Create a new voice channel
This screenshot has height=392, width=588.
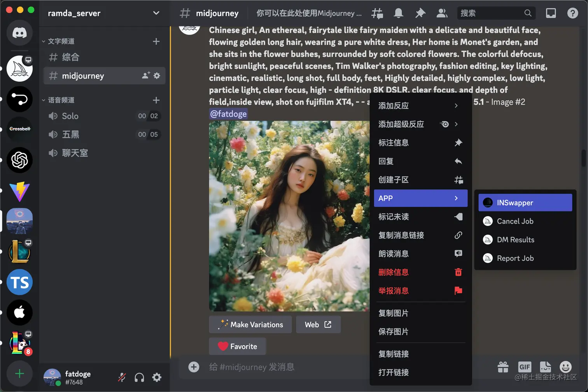pos(156,100)
